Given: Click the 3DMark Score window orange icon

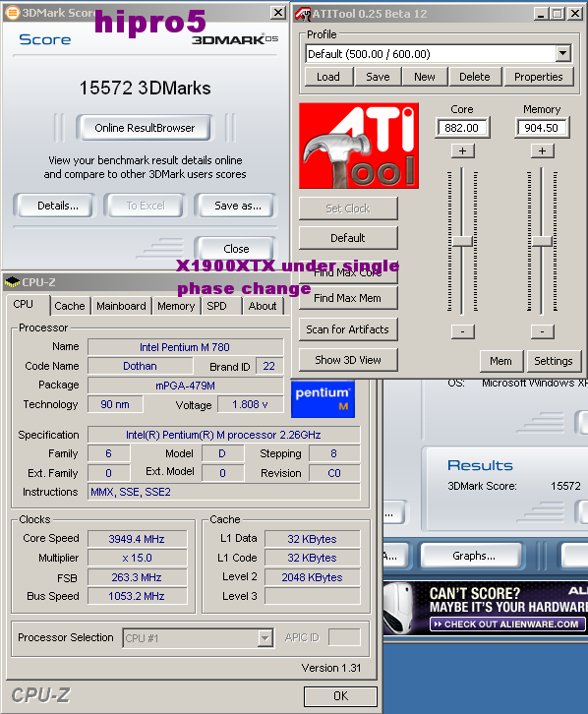Looking at the screenshot, I should click(12, 13).
